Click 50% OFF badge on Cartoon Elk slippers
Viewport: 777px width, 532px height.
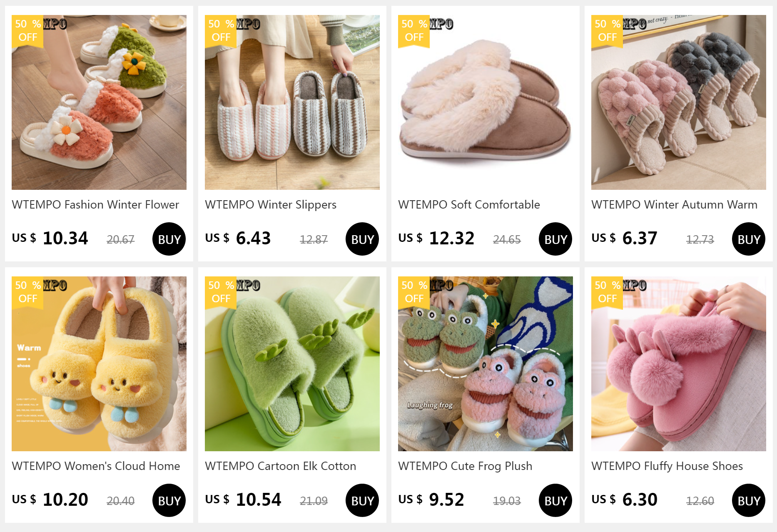point(221,292)
